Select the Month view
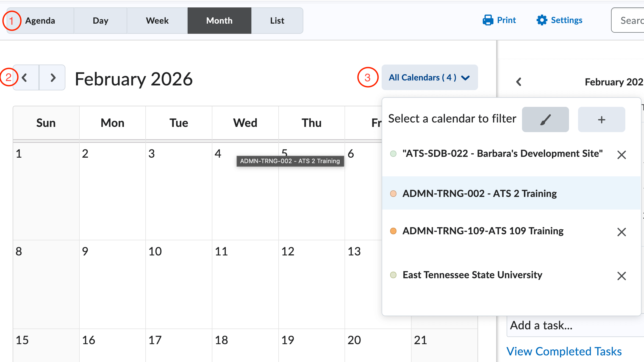 point(219,20)
